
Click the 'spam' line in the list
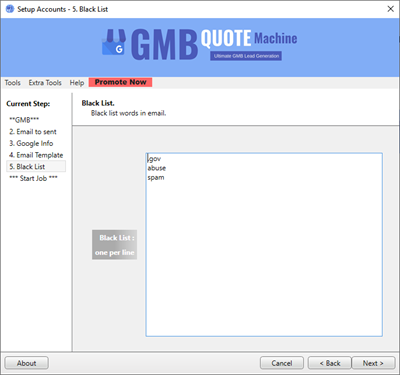[x=156, y=178]
